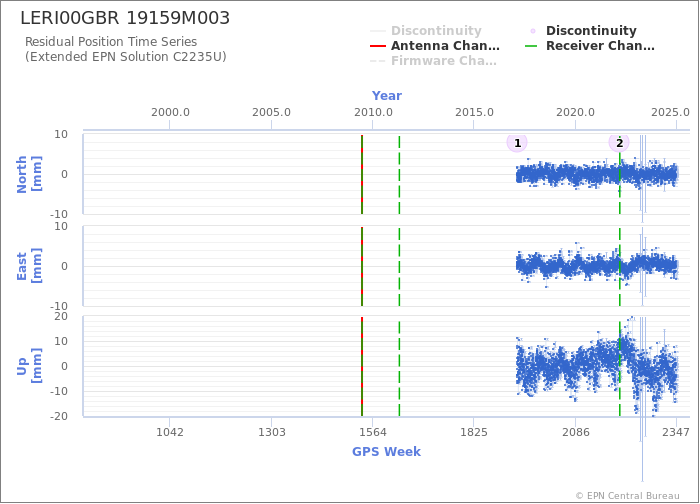Toggle the Discontinuity marker legend entry
The image size is (700, 504).
click(581, 30)
